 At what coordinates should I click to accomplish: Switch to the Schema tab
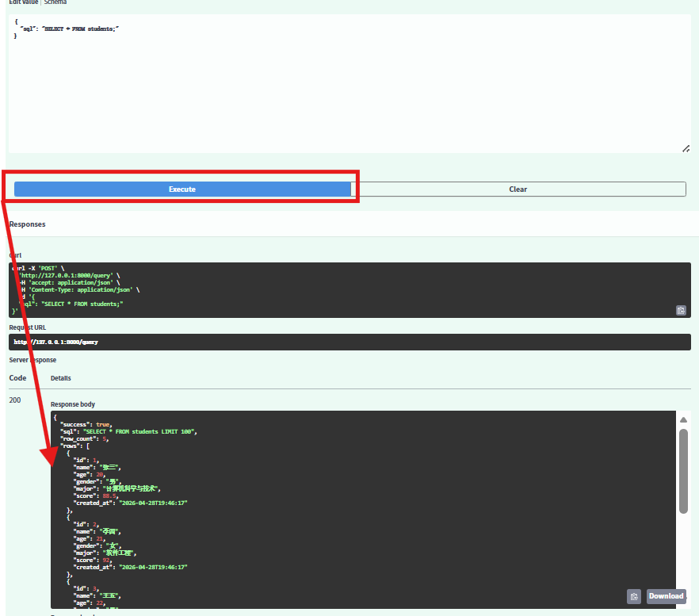(55, 2)
